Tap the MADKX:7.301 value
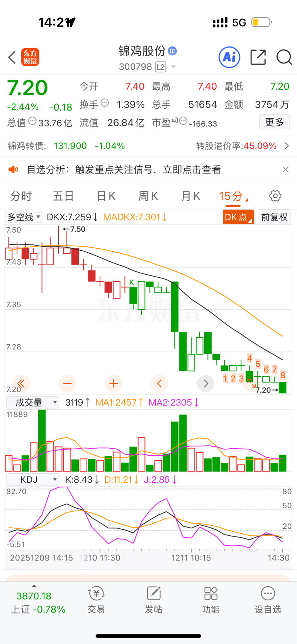 tap(135, 217)
